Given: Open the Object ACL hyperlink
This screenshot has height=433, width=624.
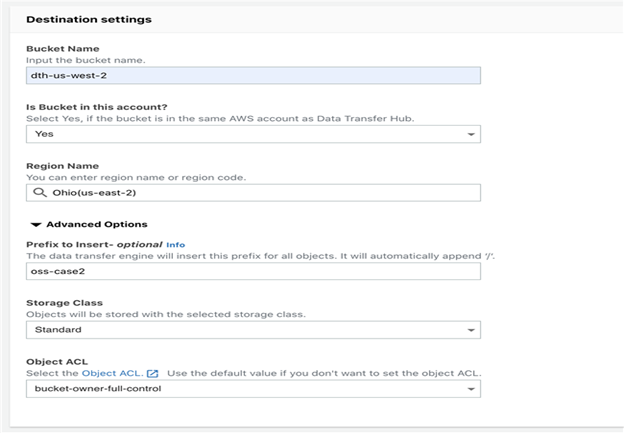Looking at the screenshot, I should point(112,373).
